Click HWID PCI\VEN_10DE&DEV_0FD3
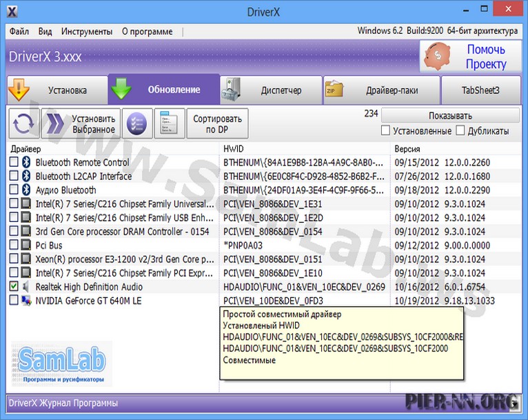Viewport: 528px width, 420px height. [x=274, y=301]
